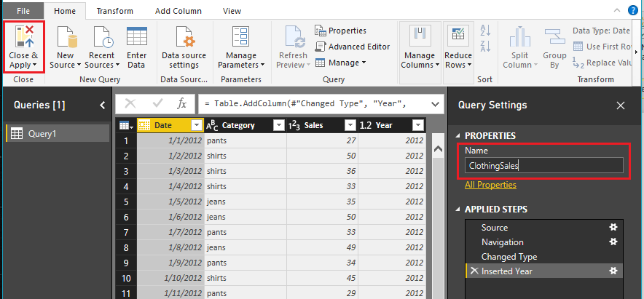The height and width of the screenshot is (299, 644).
Task: Click the Enter Data table icon
Action: click(137, 36)
